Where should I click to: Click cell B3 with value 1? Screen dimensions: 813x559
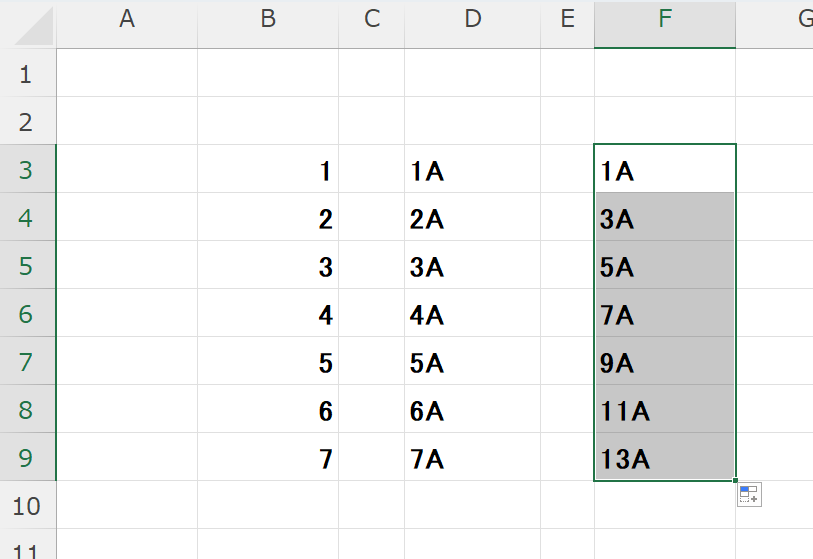point(268,170)
